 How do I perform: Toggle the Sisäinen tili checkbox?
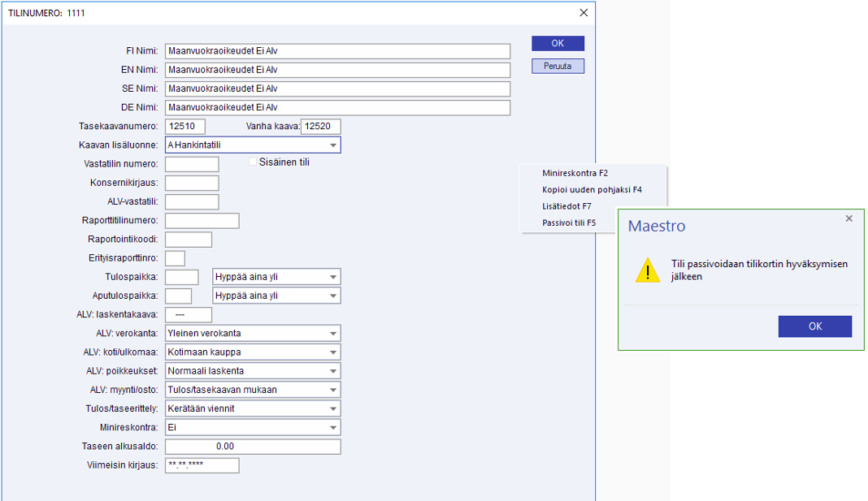pyautogui.click(x=253, y=162)
